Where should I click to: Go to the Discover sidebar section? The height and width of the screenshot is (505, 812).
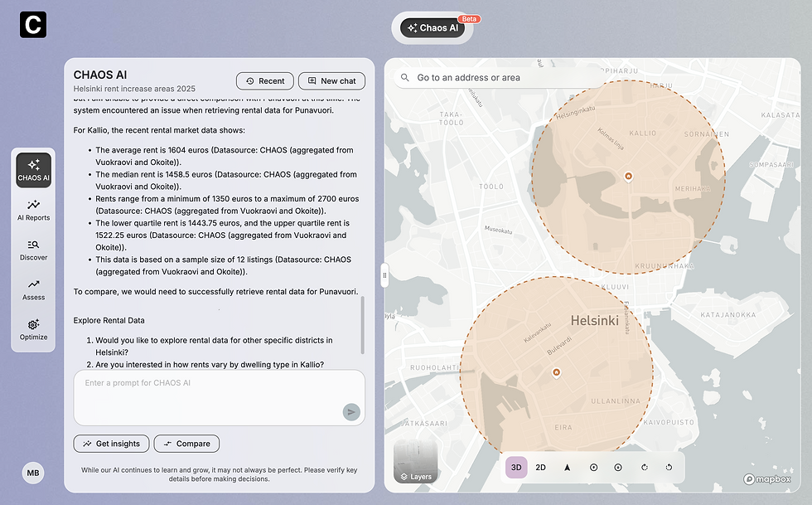coord(34,250)
